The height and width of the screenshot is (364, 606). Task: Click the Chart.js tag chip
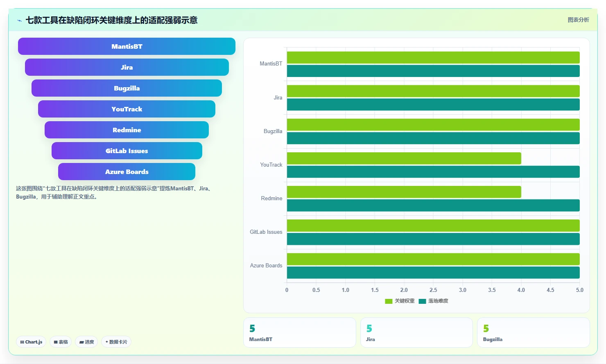click(x=31, y=342)
